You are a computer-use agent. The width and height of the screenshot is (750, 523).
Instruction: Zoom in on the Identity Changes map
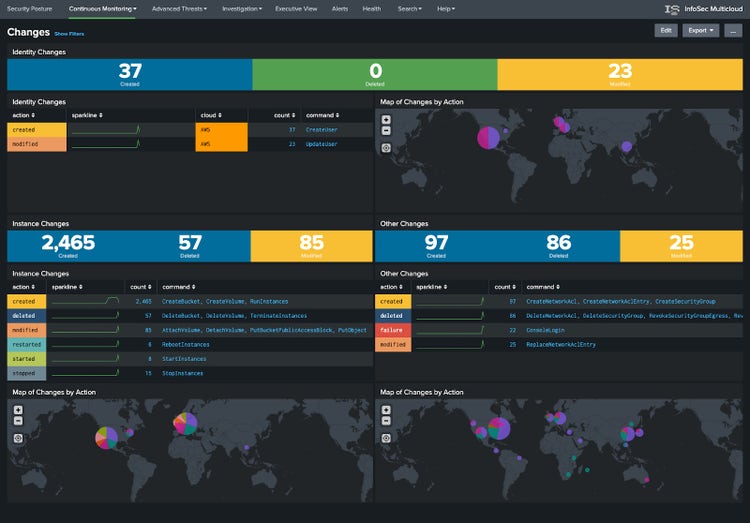[386, 120]
